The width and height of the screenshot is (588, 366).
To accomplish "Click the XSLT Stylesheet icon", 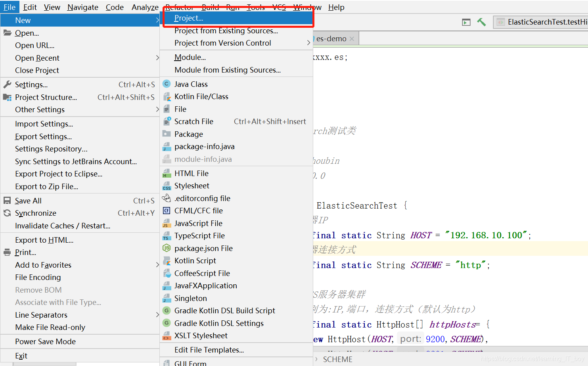I will (167, 335).
